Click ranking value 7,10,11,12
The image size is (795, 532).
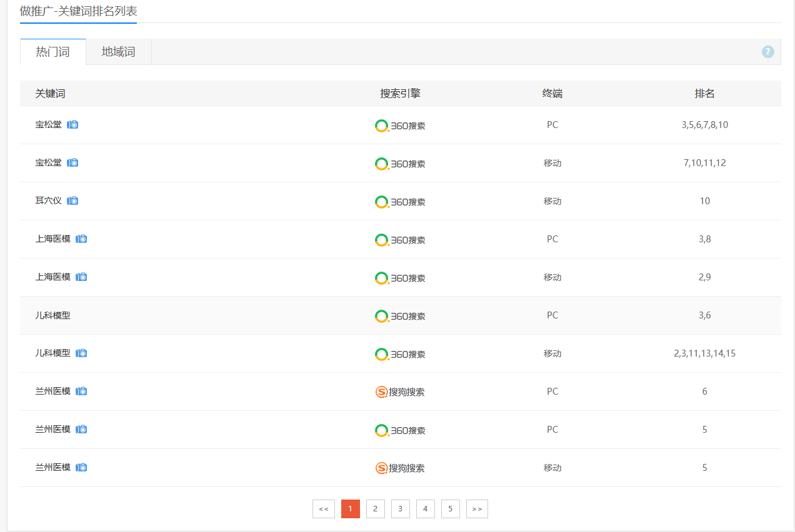(x=705, y=163)
